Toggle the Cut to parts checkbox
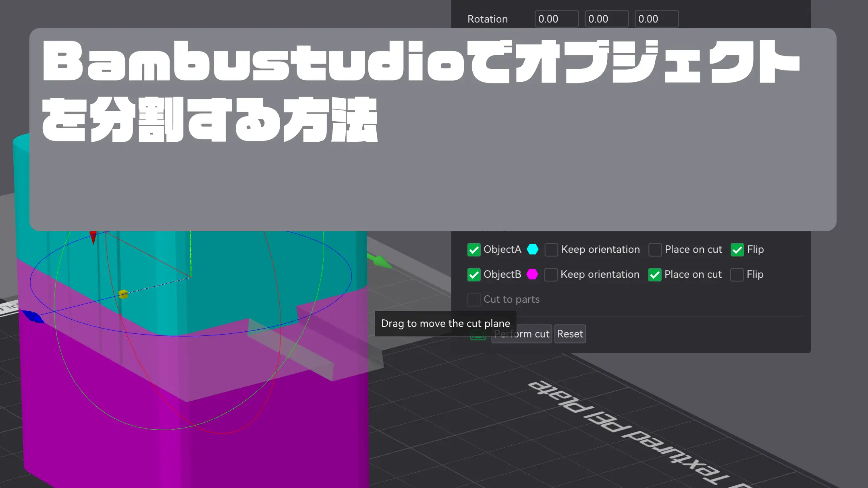This screenshot has height=488, width=868. (x=474, y=300)
